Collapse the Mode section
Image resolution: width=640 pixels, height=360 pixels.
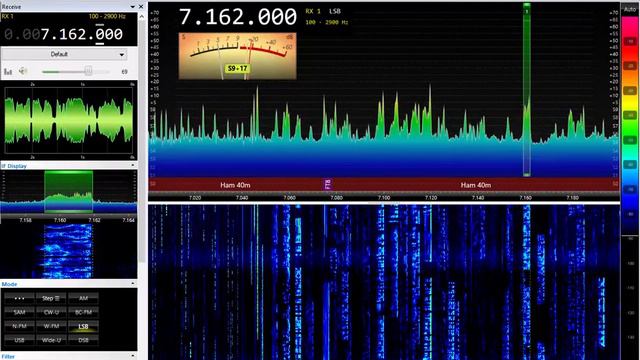click(x=133, y=284)
